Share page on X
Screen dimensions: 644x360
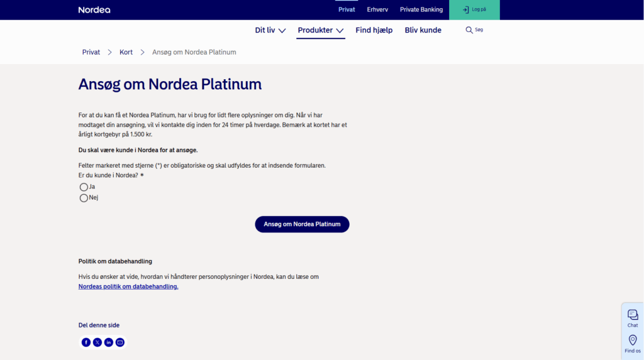97,342
